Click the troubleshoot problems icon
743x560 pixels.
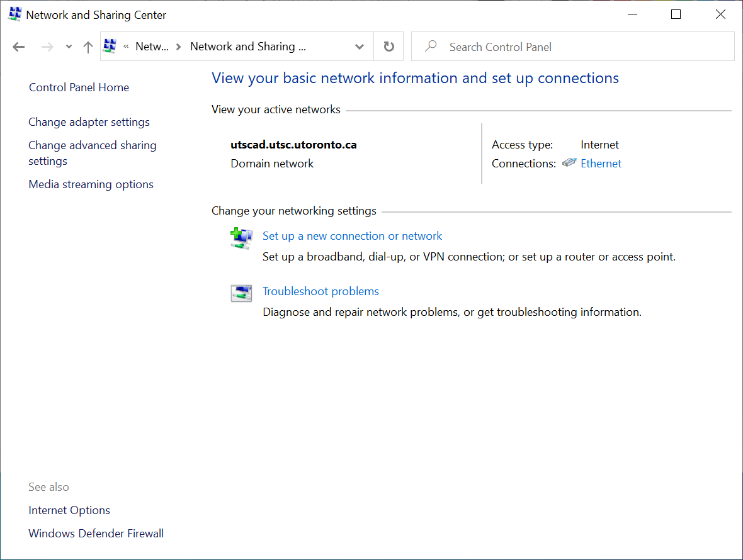pyautogui.click(x=241, y=293)
